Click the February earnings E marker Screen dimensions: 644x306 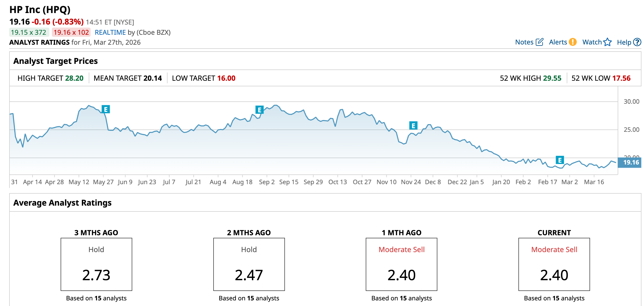click(560, 160)
